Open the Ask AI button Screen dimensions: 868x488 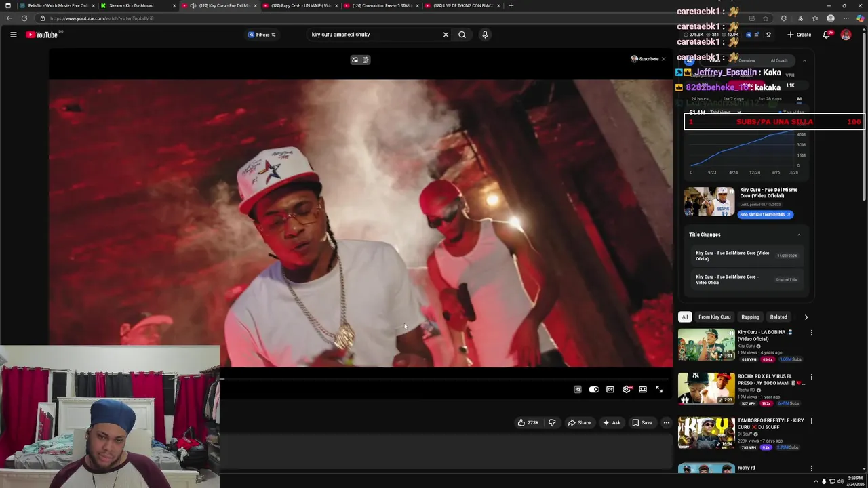point(611,423)
